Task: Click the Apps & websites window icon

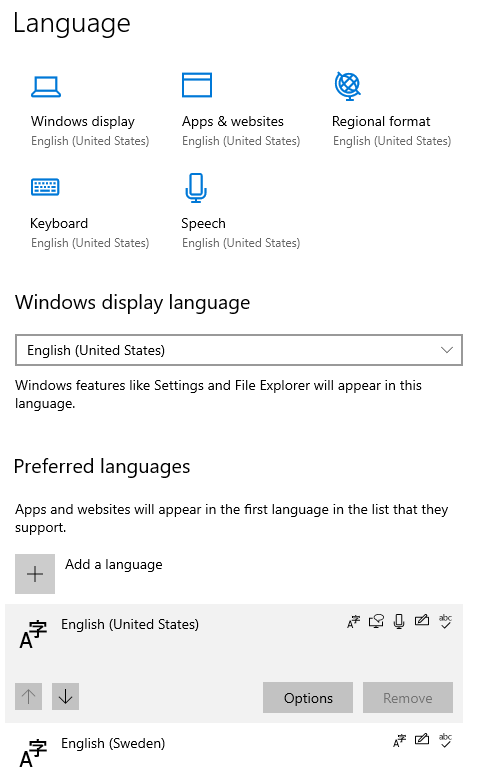Action: click(197, 85)
